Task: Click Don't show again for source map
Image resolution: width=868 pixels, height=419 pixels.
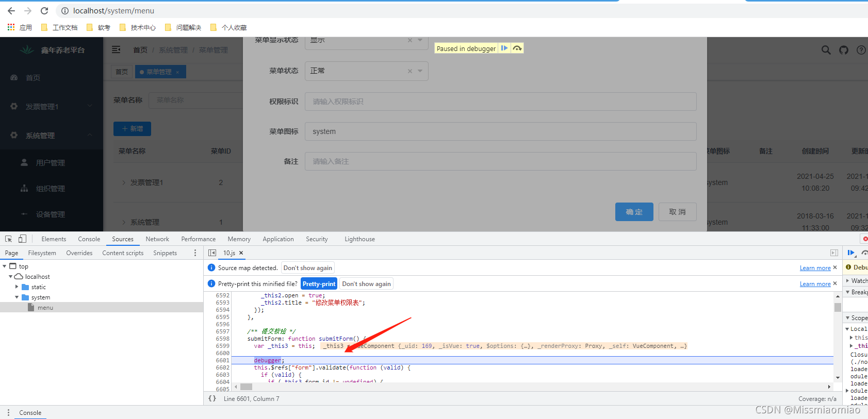Action: (x=308, y=268)
